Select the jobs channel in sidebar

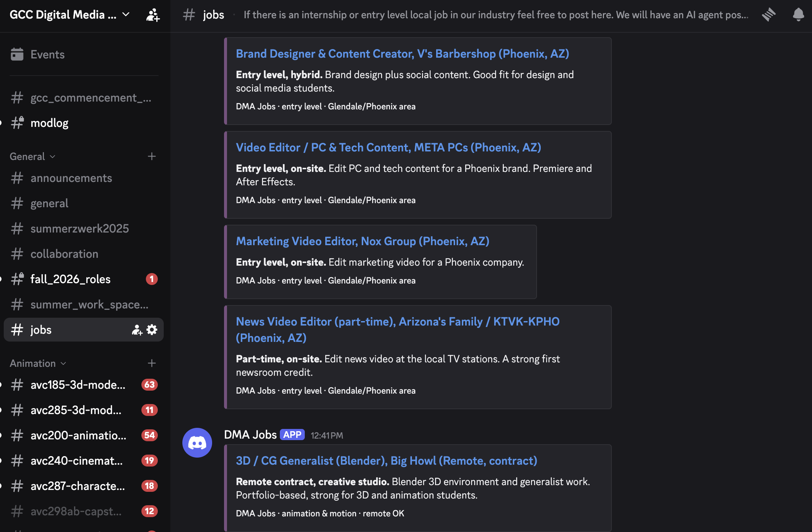(x=84, y=330)
